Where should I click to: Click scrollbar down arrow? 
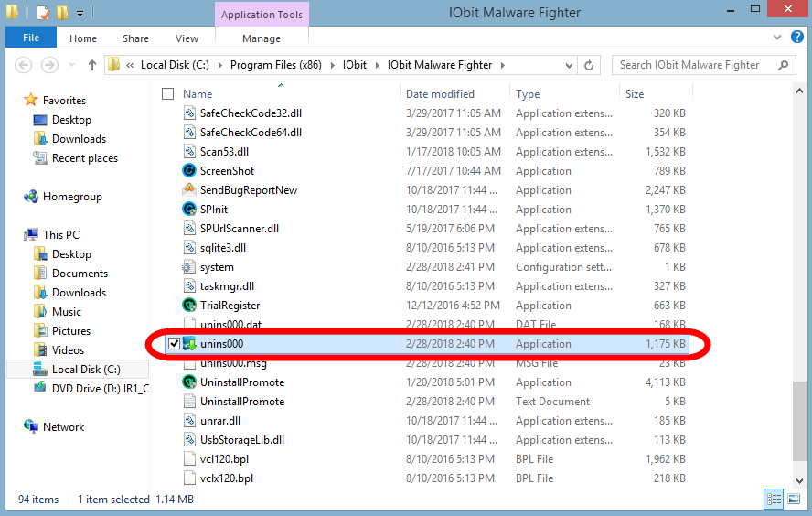coord(799,480)
